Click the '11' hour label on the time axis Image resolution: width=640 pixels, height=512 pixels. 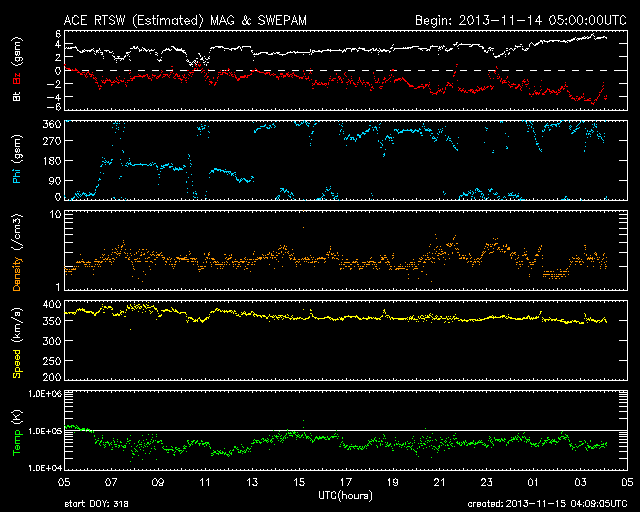pos(204,482)
